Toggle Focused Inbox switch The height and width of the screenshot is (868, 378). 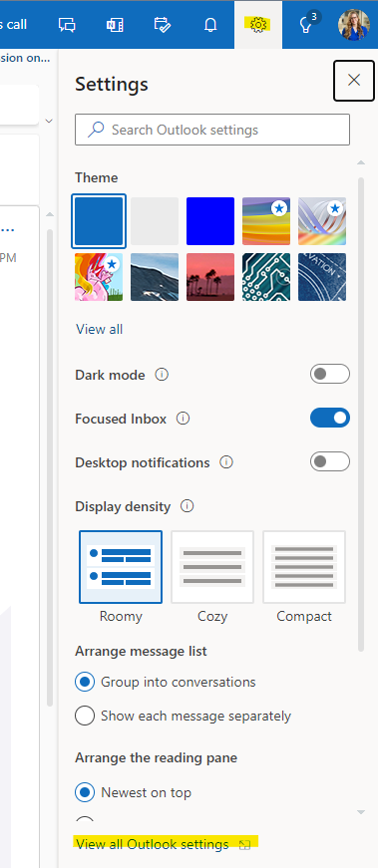330,418
